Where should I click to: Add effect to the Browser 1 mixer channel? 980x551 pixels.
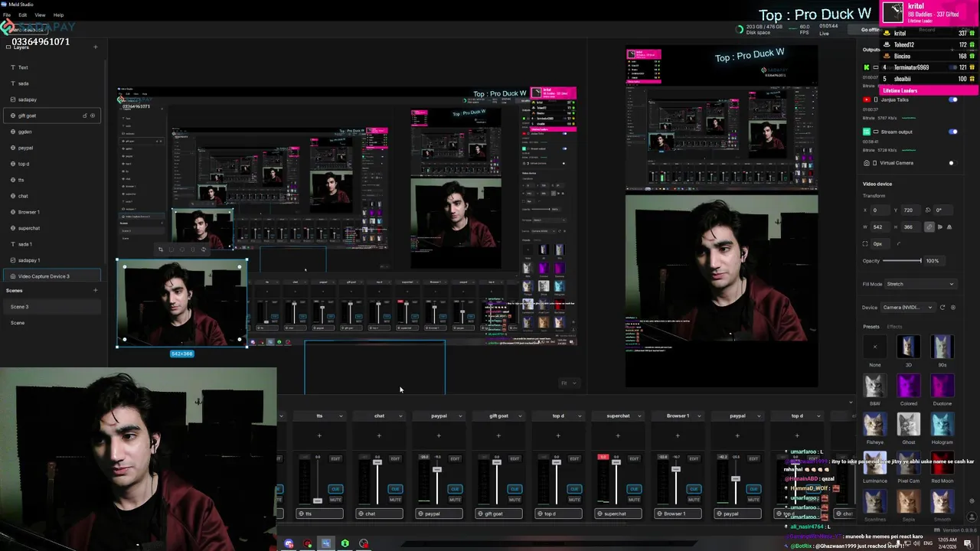678,435
